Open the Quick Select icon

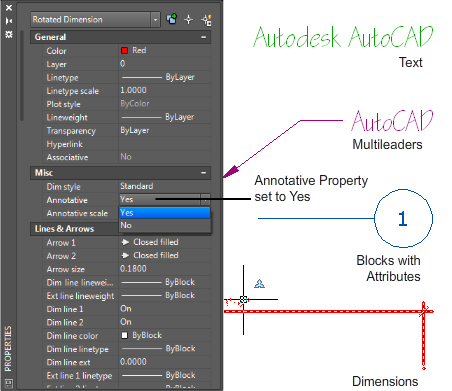coord(206,20)
